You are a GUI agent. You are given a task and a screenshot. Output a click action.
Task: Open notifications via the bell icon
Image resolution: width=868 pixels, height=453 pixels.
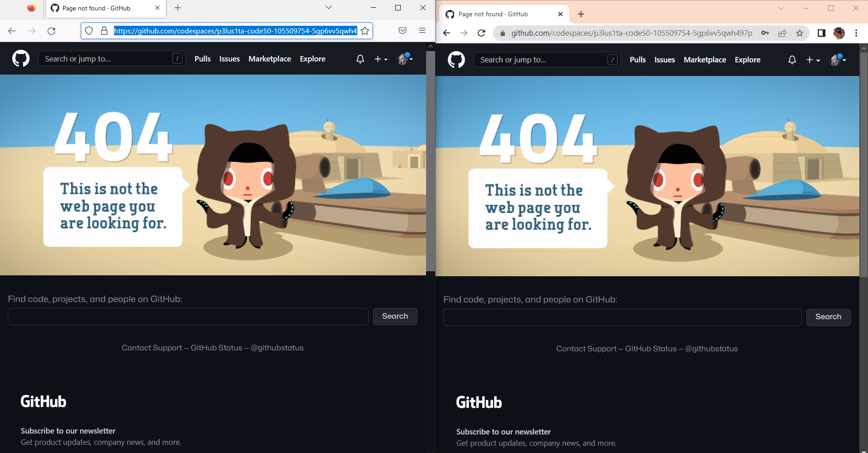[360, 59]
